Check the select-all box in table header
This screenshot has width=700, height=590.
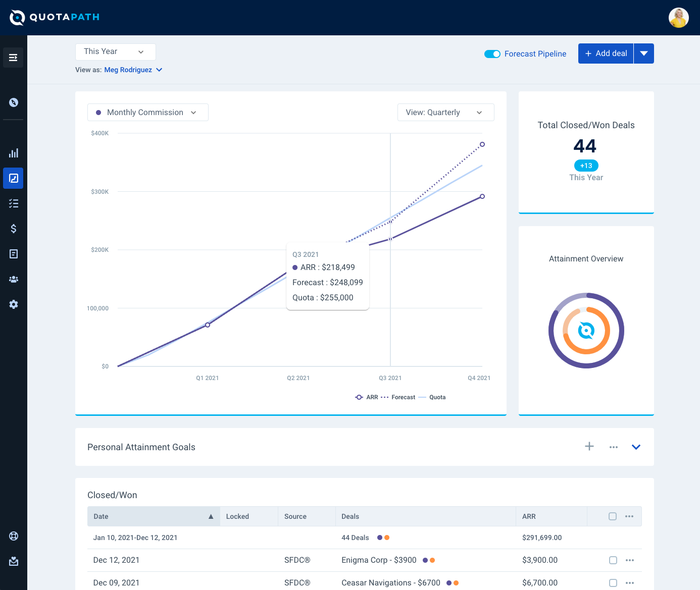(613, 516)
